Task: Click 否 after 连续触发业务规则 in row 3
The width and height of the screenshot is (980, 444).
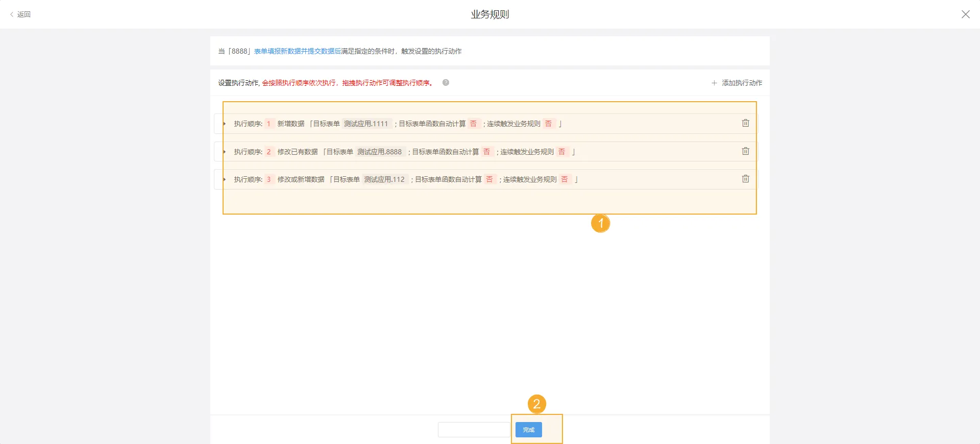Action: click(564, 179)
